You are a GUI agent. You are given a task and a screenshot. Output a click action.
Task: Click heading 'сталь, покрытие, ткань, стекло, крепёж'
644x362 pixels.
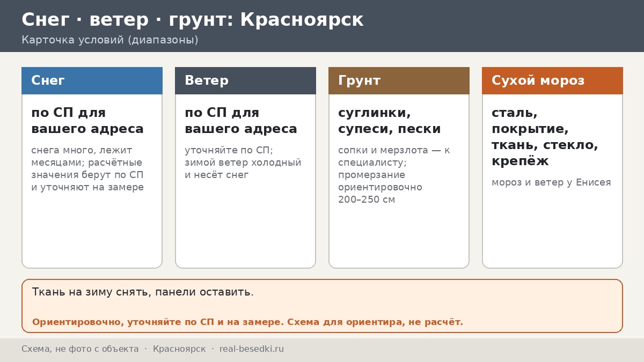click(545, 137)
